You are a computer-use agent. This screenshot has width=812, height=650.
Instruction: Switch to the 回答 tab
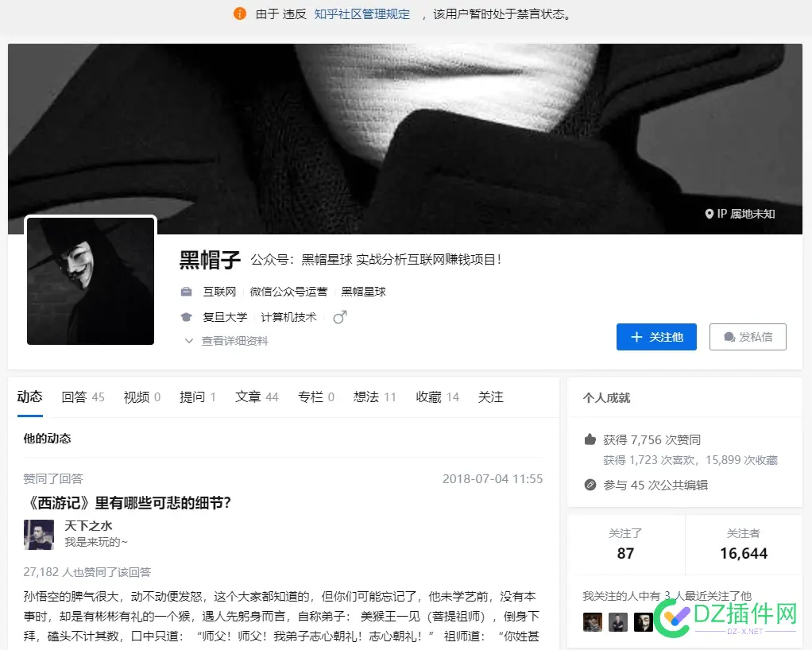tap(75, 397)
